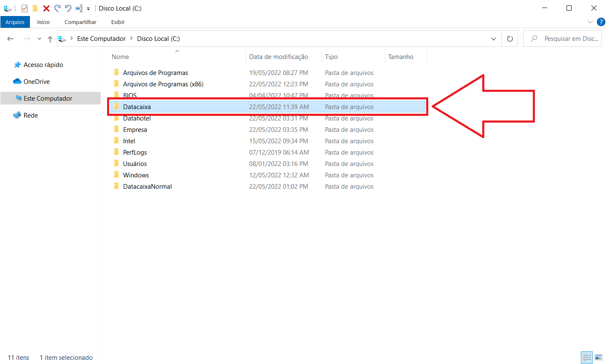Click the Rename icon in quick access toolbar
Screen dimensions: 607x364
pyautogui.click(x=79, y=8)
